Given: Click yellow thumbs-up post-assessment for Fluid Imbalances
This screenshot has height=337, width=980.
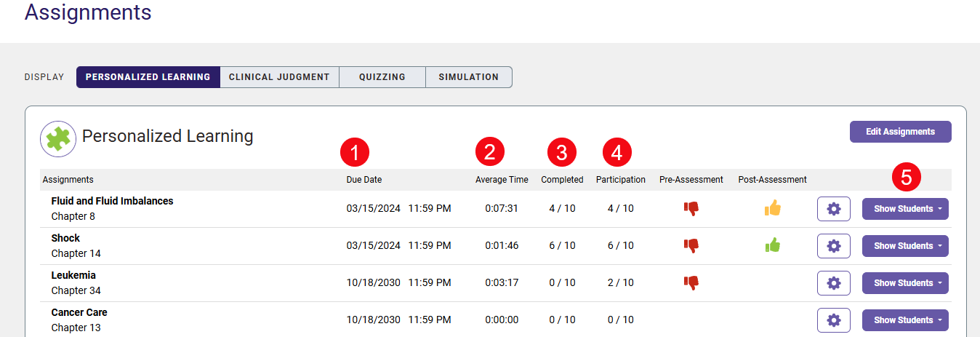Looking at the screenshot, I should [x=772, y=208].
